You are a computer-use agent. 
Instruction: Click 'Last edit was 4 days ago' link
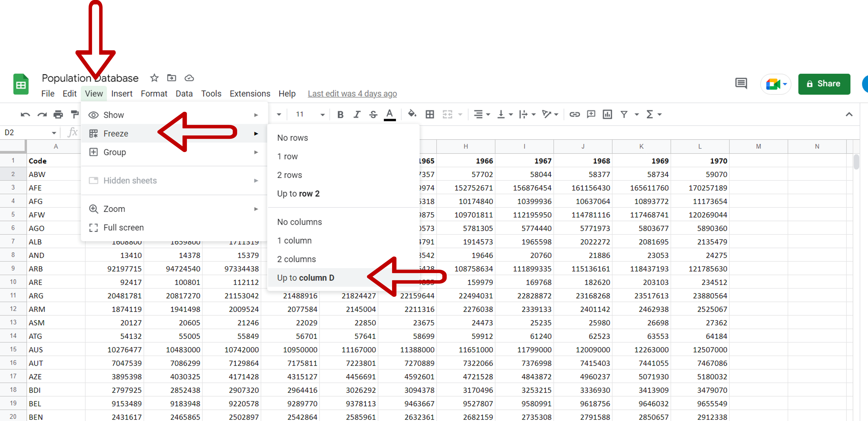(x=352, y=94)
